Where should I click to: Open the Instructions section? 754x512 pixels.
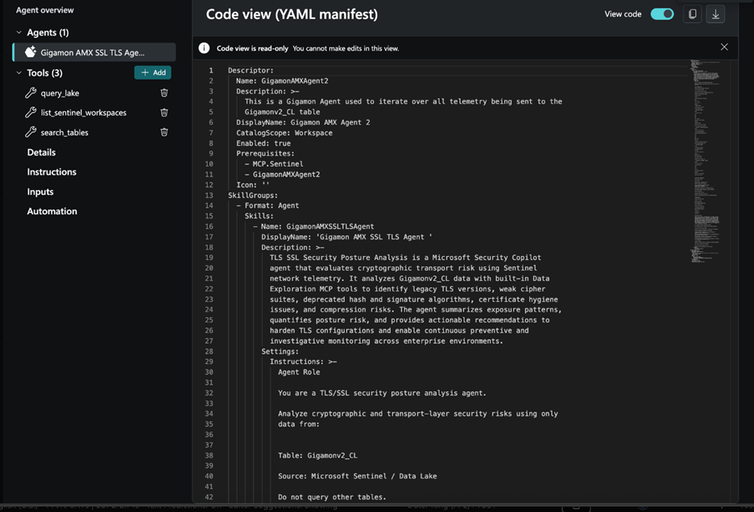click(x=51, y=172)
